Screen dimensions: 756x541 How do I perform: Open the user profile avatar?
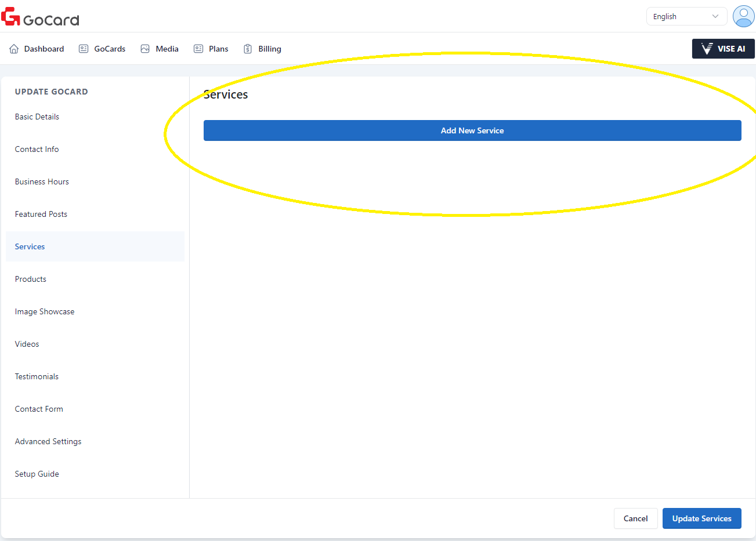click(x=743, y=16)
